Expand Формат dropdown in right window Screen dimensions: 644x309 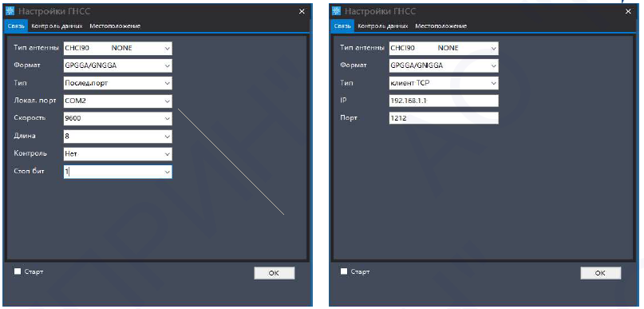(x=494, y=65)
